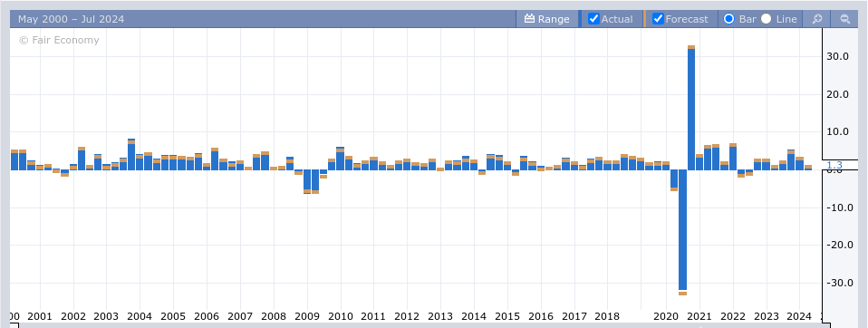
Task: Click the 2016 year label on axis
Action: click(x=541, y=316)
